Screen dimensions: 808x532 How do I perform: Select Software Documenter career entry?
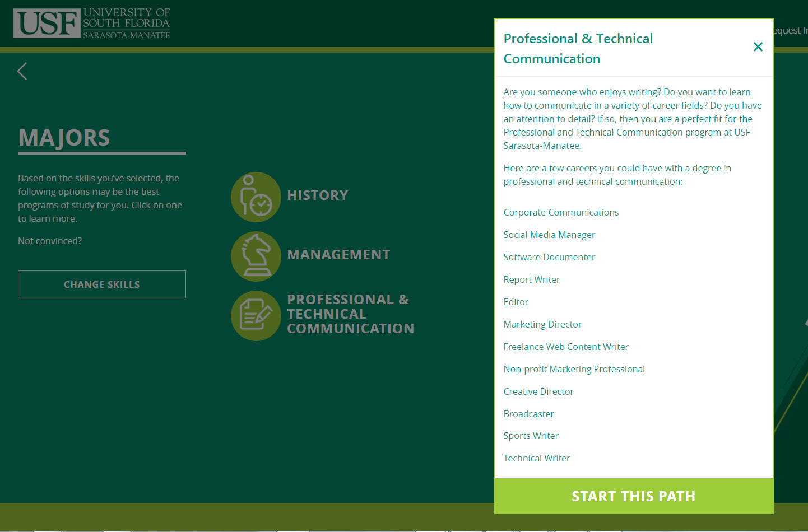[549, 257]
